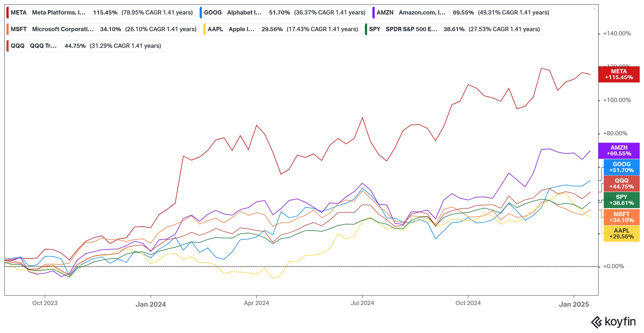Click MSFT's 26.10% CAGR text
Viewport: 644px width, 333px height.
tap(161, 29)
